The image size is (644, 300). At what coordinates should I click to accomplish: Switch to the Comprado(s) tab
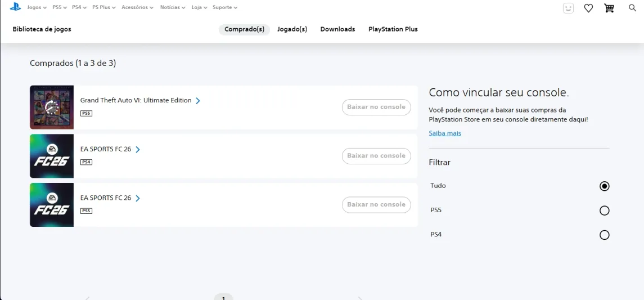(x=244, y=29)
